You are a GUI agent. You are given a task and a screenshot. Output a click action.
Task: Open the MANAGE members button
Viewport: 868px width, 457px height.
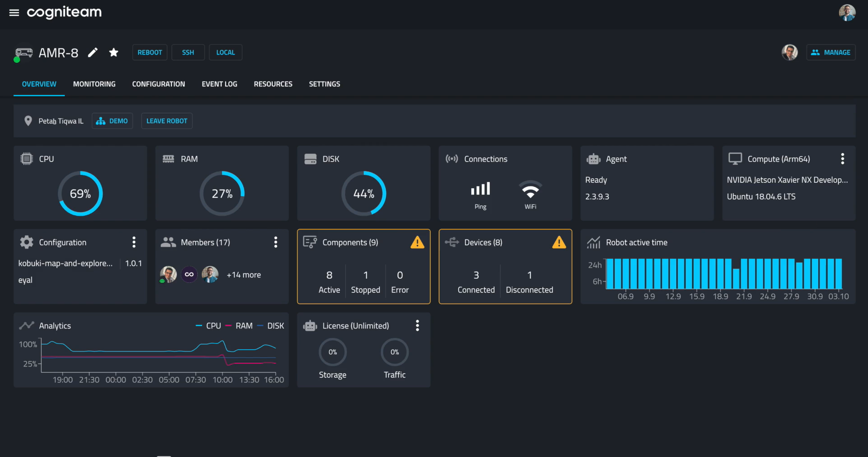click(830, 52)
